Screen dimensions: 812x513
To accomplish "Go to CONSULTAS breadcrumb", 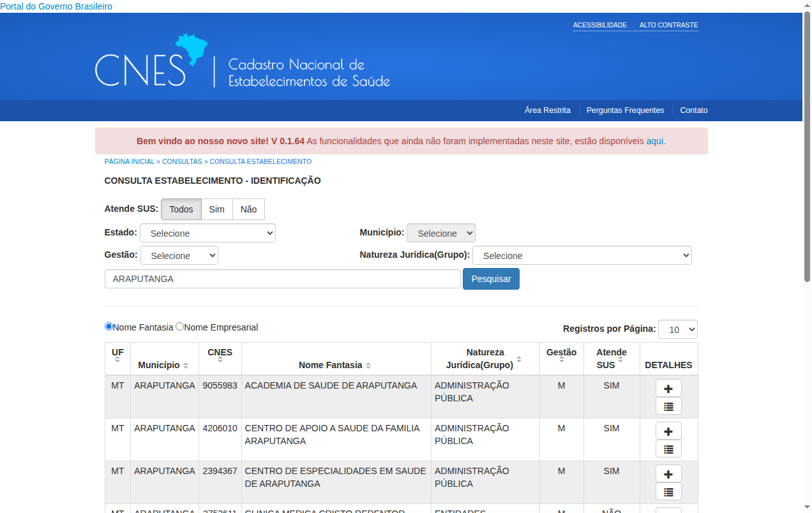I will click(x=182, y=162).
